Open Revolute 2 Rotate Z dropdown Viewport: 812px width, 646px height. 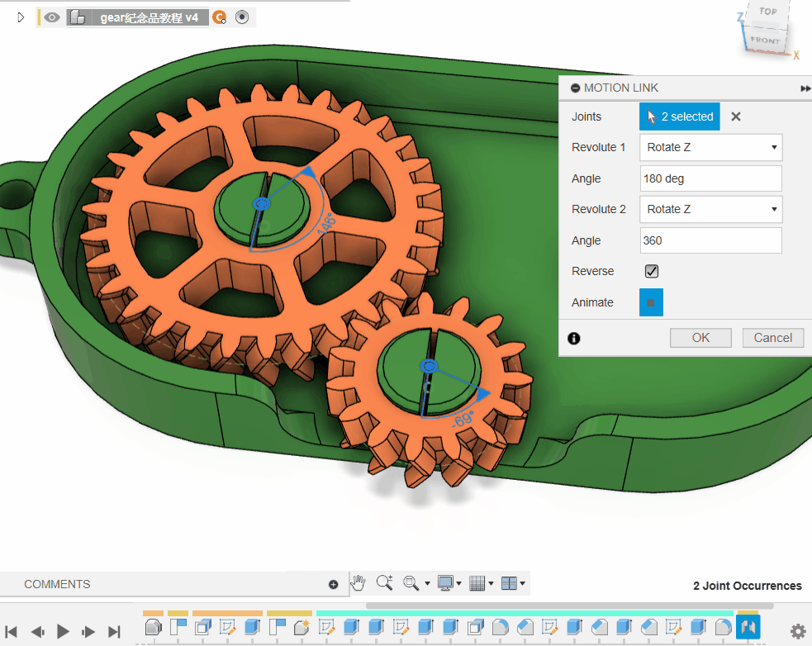(x=710, y=209)
